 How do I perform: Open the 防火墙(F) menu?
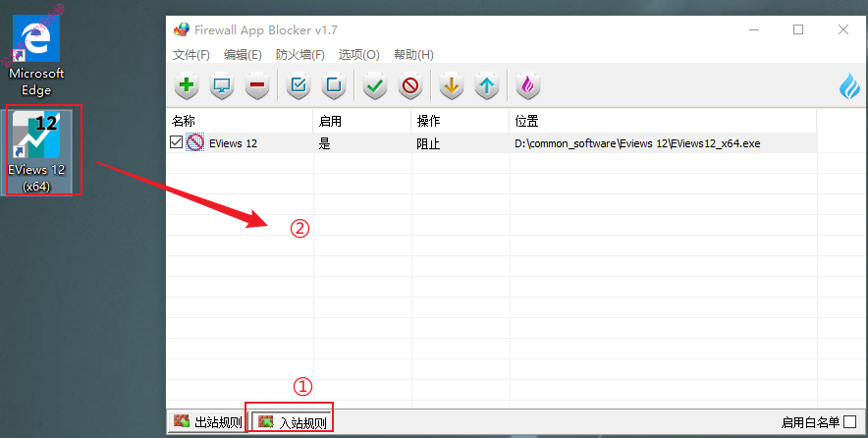click(300, 55)
